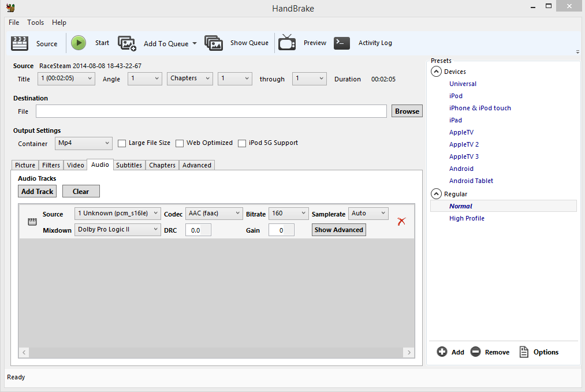Switch to the Picture tab
This screenshot has width=585, height=392.
click(x=25, y=165)
